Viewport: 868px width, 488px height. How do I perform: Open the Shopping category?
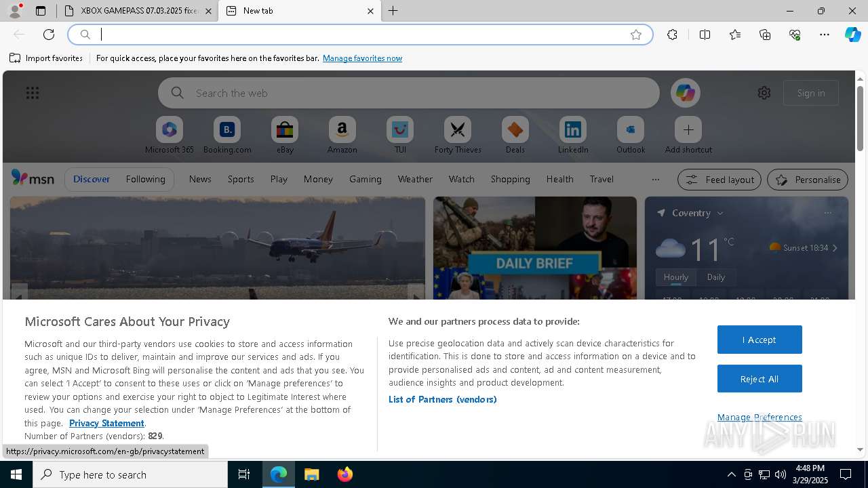pos(510,179)
